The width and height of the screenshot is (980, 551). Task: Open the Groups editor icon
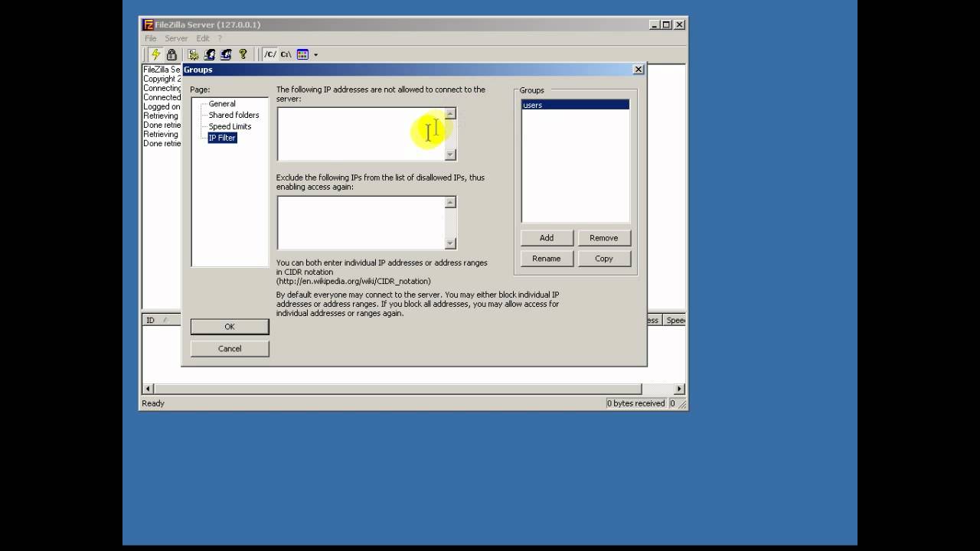click(226, 54)
